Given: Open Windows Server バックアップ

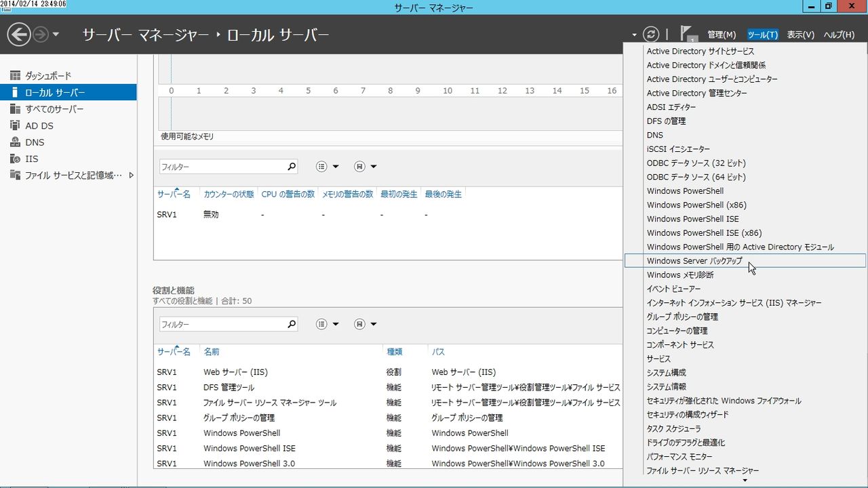Looking at the screenshot, I should (745, 261).
